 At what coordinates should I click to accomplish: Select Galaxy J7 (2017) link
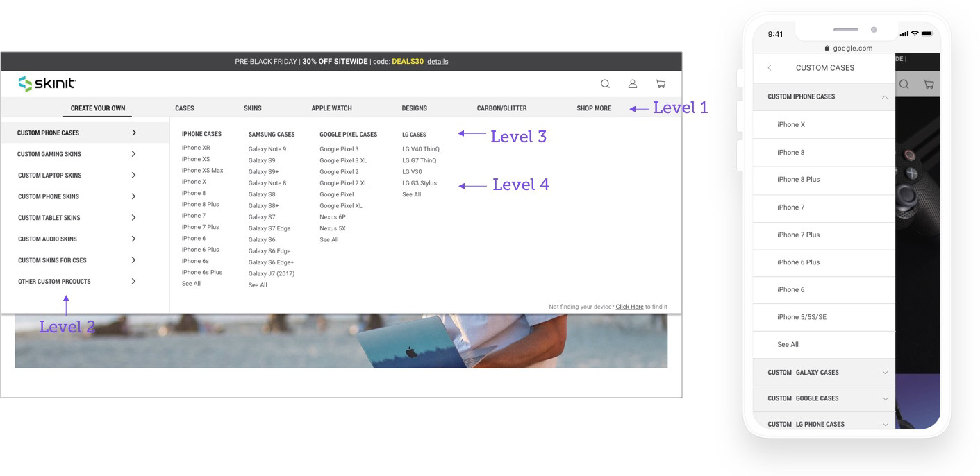[272, 274]
